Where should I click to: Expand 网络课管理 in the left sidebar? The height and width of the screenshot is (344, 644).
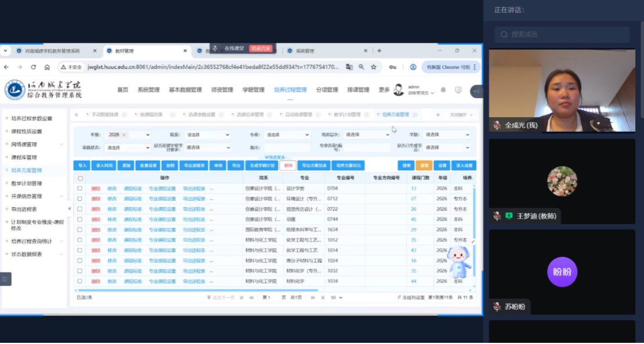pos(34,144)
